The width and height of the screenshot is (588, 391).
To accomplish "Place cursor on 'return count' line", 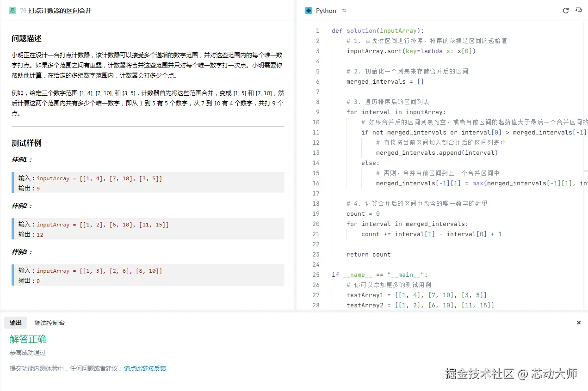I will (x=368, y=254).
